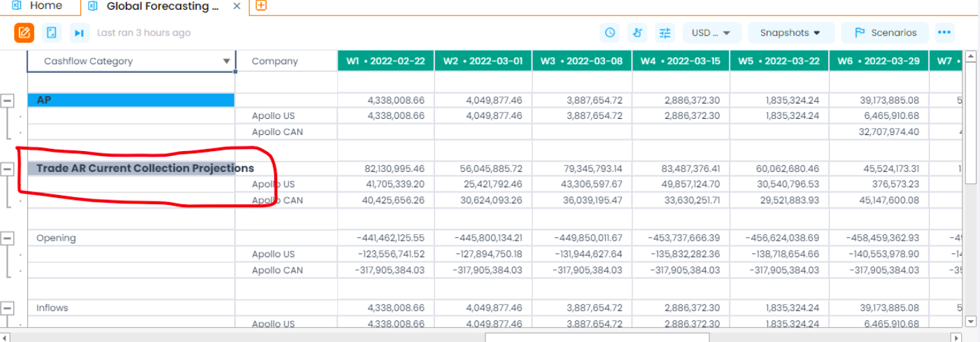Click the run forecast play-skip icon
The width and height of the screenshot is (980, 342).
pyautogui.click(x=79, y=33)
